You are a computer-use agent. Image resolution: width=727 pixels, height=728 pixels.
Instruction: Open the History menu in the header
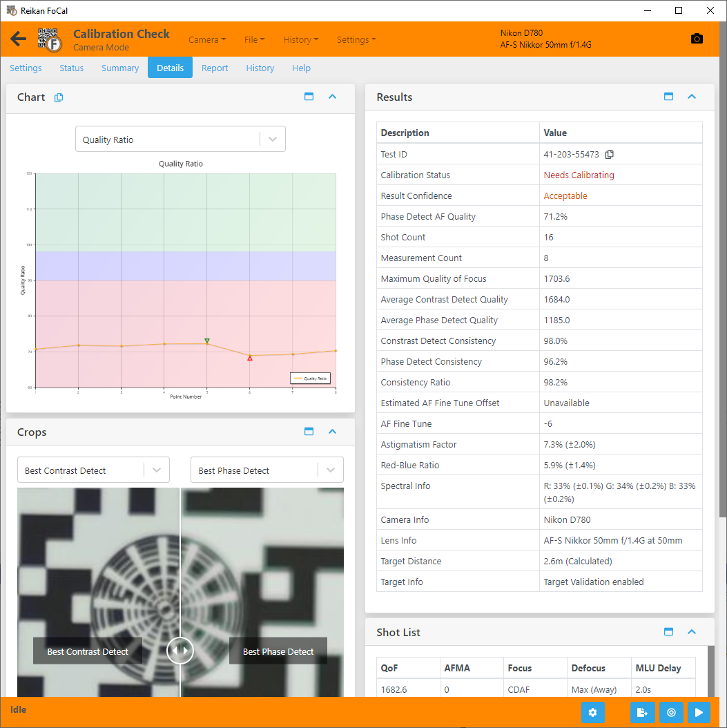point(300,39)
